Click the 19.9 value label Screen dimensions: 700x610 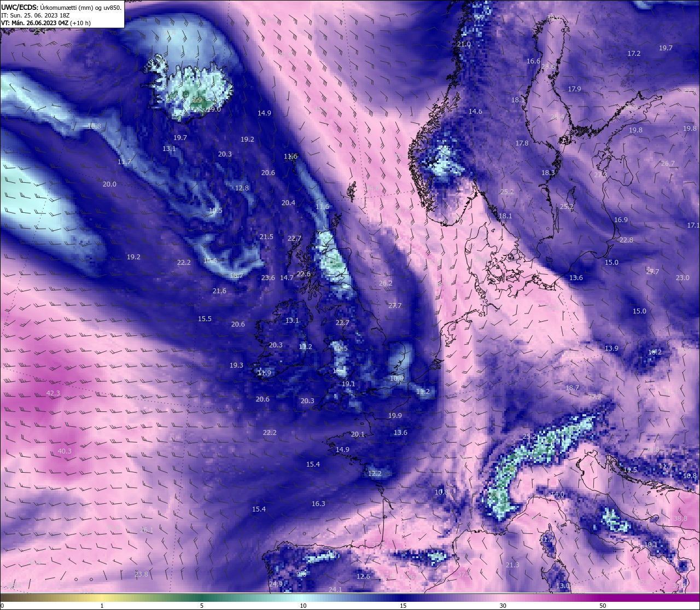(395, 415)
